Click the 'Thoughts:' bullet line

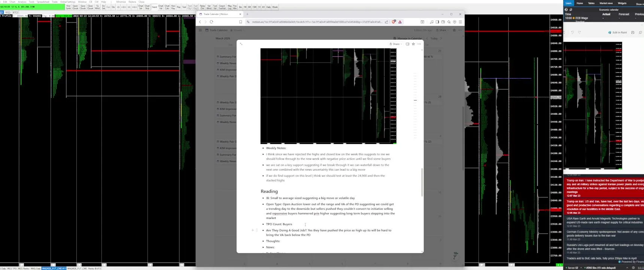point(273,241)
